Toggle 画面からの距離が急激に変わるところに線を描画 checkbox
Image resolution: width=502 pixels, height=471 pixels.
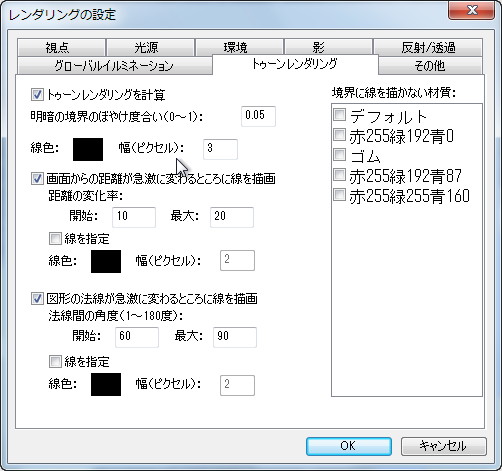click(37, 179)
